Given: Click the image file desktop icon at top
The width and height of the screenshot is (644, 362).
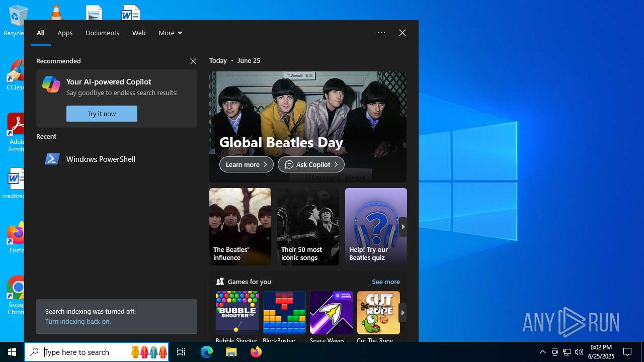Looking at the screenshot, I should pos(94,13).
